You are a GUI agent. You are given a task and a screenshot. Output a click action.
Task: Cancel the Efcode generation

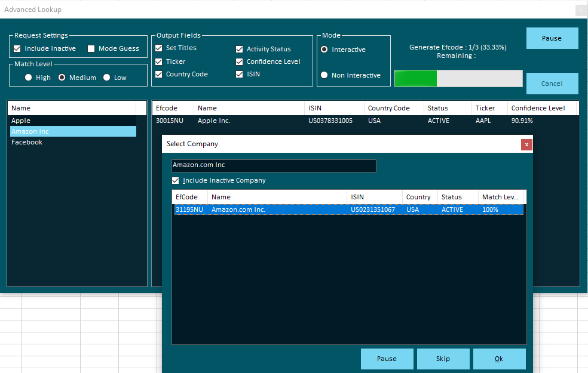pos(552,84)
